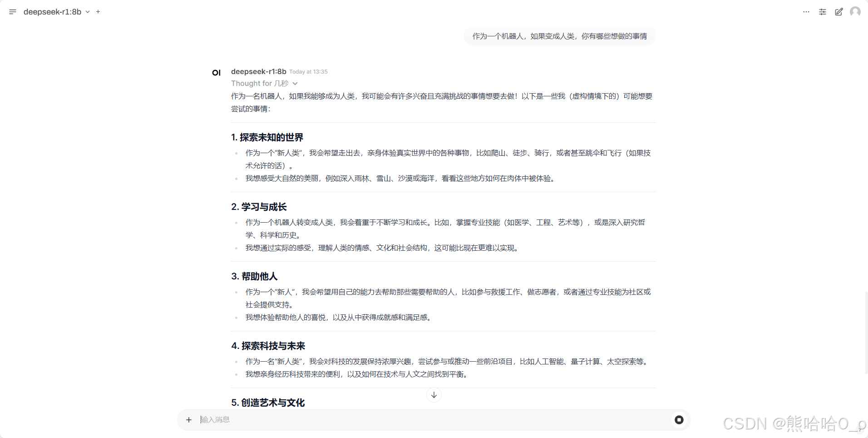Stop generation with the round stop button
The width and height of the screenshot is (868, 438).
[x=679, y=420]
